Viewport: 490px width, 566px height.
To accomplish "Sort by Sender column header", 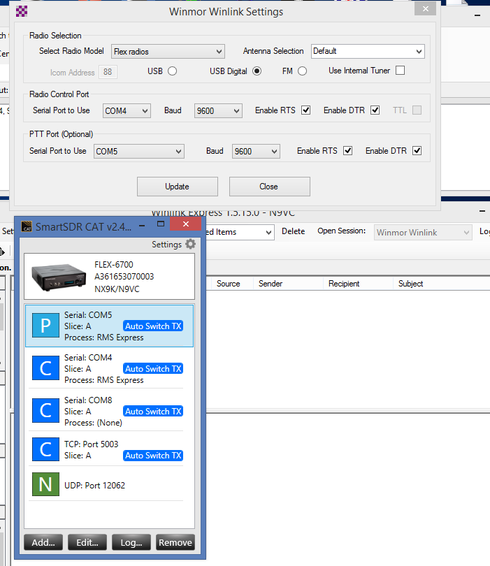I will click(270, 284).
